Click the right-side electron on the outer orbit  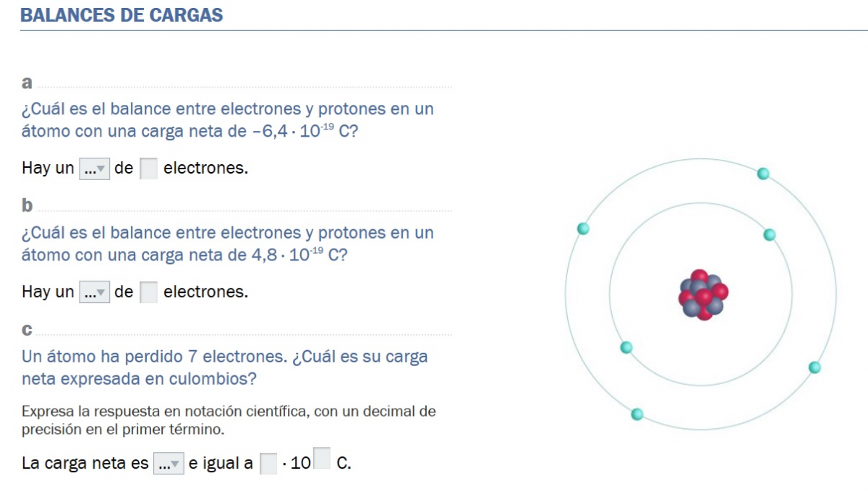pyautogui.click(x=815, y=367)
